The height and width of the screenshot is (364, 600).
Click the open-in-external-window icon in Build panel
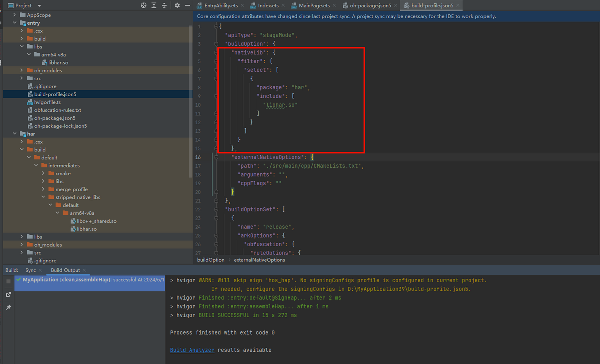point(8,295)
